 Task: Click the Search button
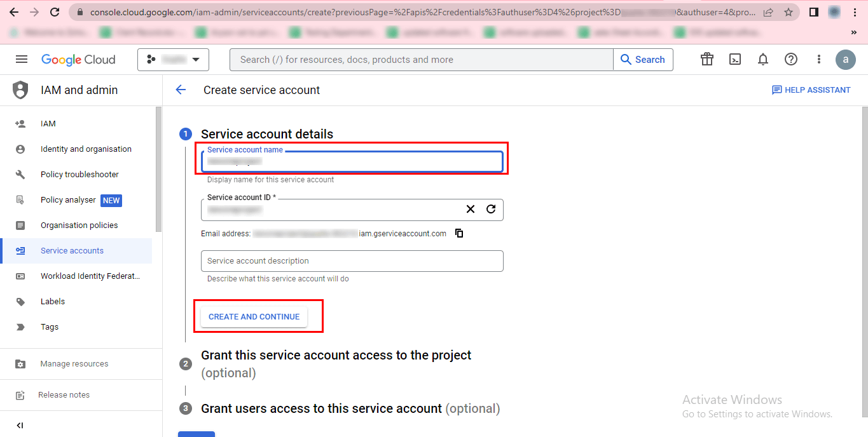[x=643, y=60]
